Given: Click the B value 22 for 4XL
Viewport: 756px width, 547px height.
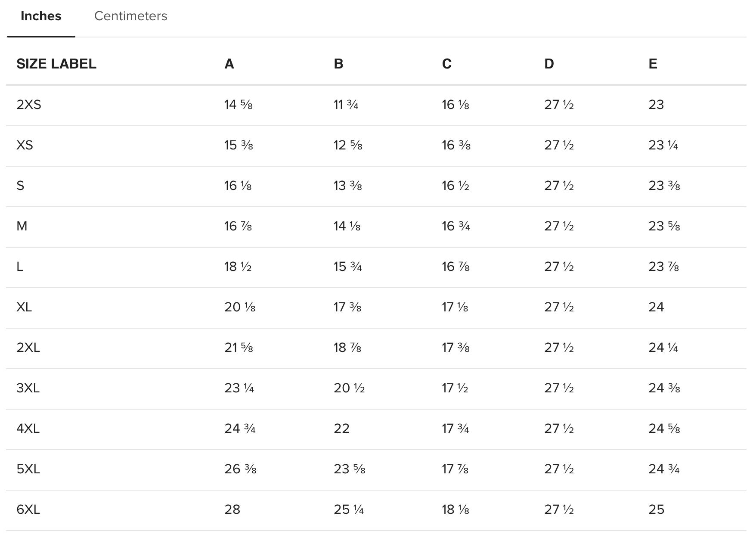Looking at the screenshot, I should point(341,429).
